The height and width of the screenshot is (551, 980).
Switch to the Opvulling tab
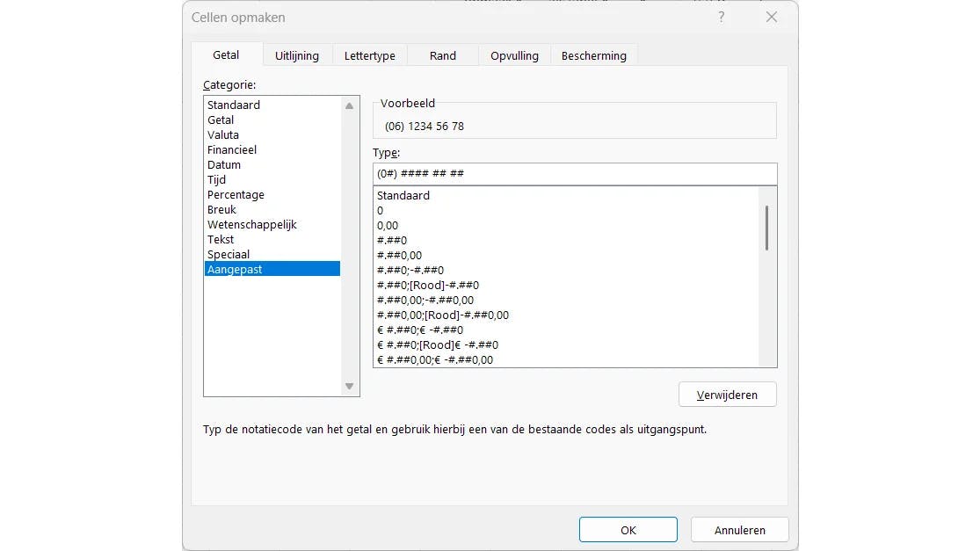514,55
